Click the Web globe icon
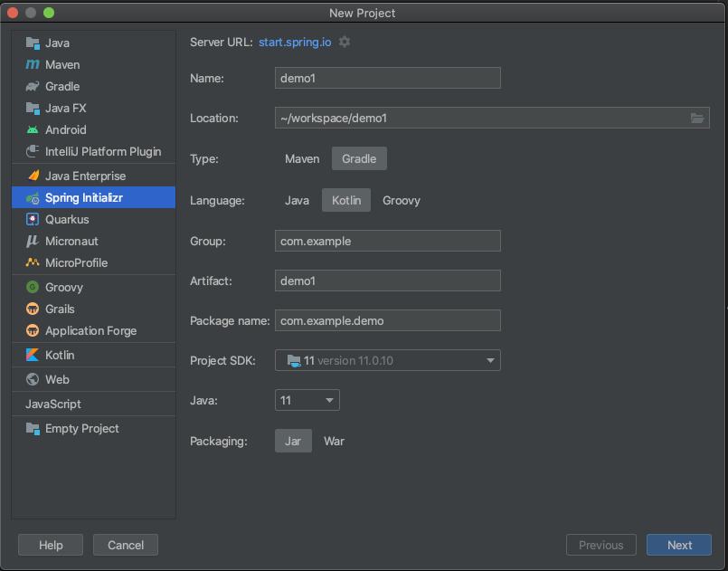Screen dimensions: 728x571 pyautogui.click(x=33, y=379)
